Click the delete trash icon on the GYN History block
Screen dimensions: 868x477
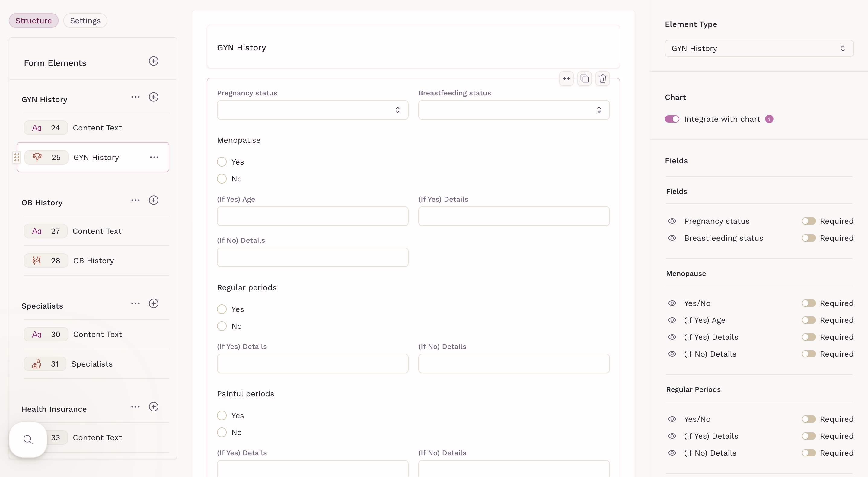602,78
